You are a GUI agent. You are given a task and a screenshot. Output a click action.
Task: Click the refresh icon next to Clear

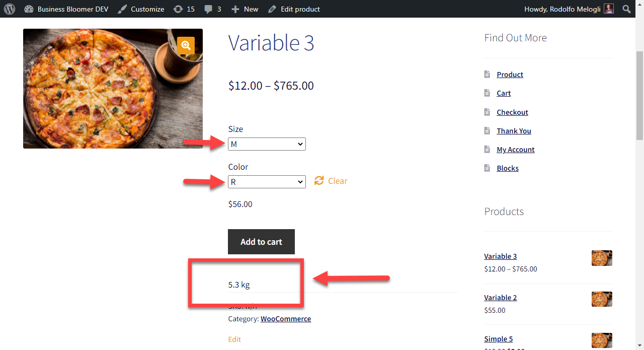tap(319, 181)
